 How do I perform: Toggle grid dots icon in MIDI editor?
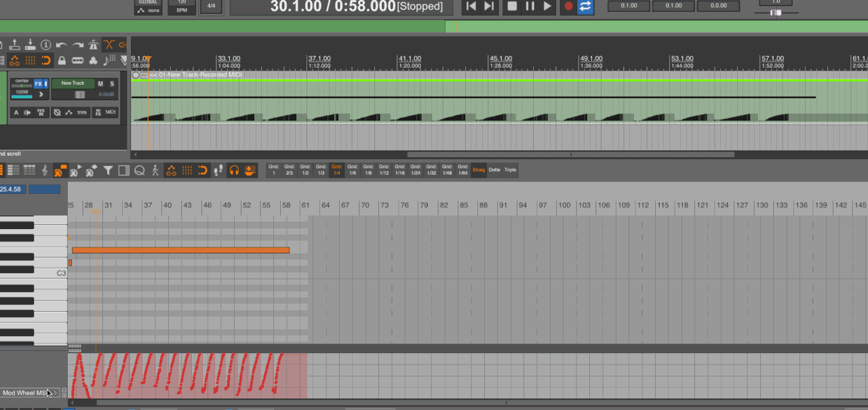[x=187, y=170]
